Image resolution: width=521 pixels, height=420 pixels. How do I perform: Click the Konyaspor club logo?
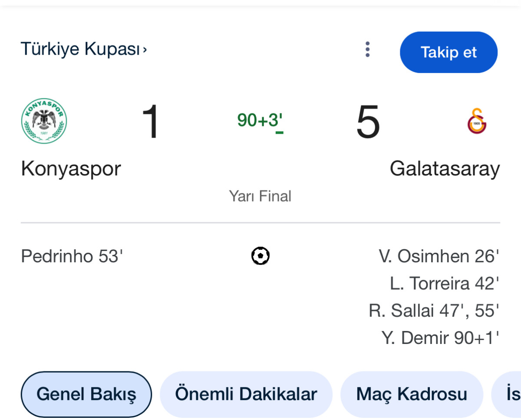tap(44, 121)
